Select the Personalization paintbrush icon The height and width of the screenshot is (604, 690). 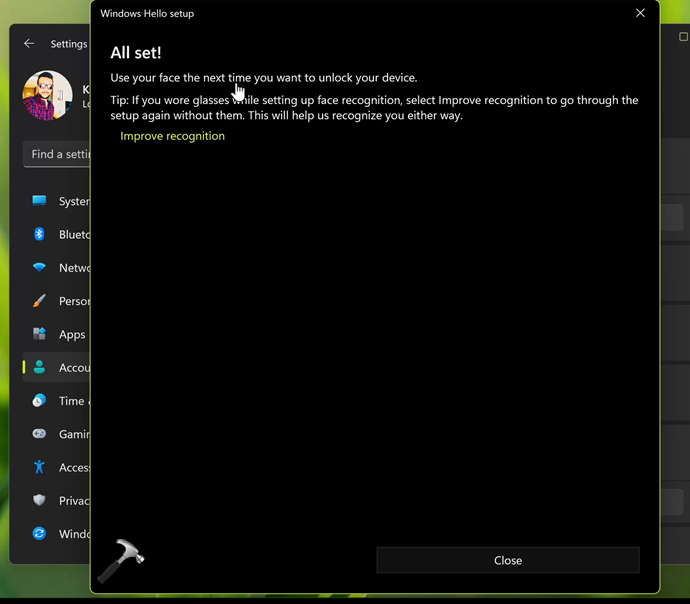(x=39, y=301)
